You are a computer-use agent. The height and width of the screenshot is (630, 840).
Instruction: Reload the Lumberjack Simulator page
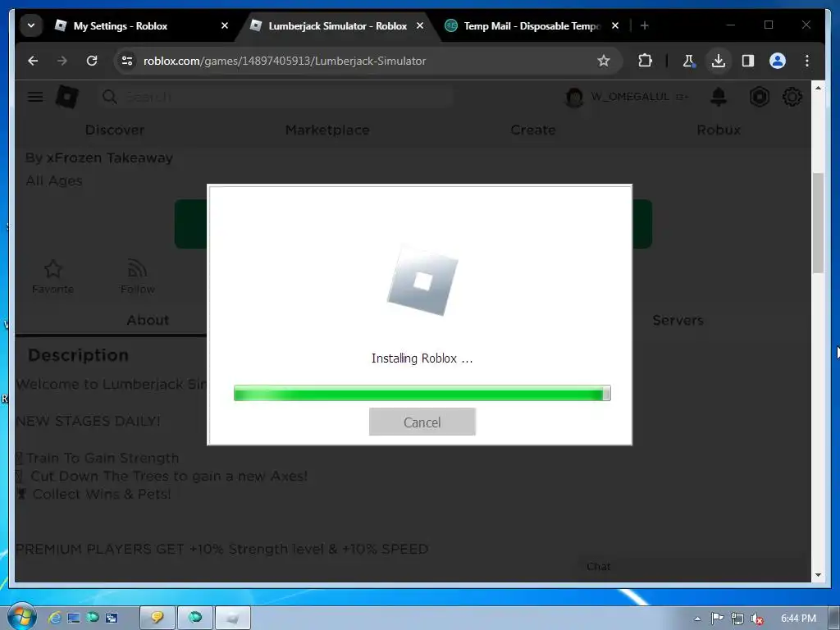click(x=92, y=61)
